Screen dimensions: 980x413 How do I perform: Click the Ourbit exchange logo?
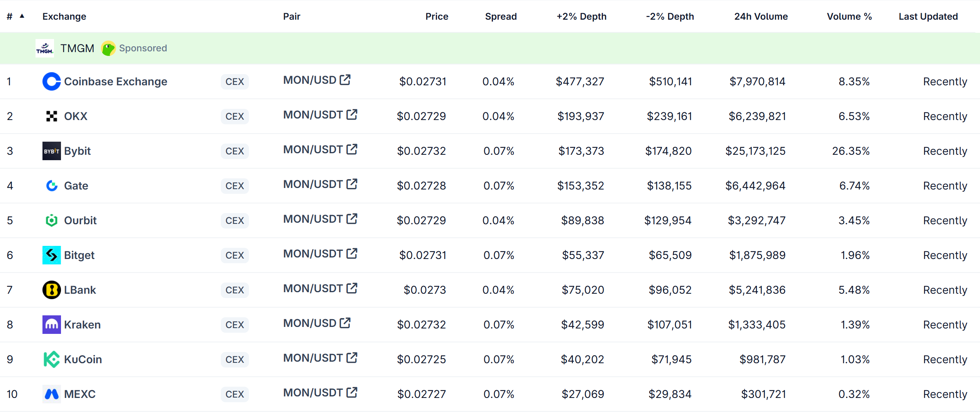(51, 220)
